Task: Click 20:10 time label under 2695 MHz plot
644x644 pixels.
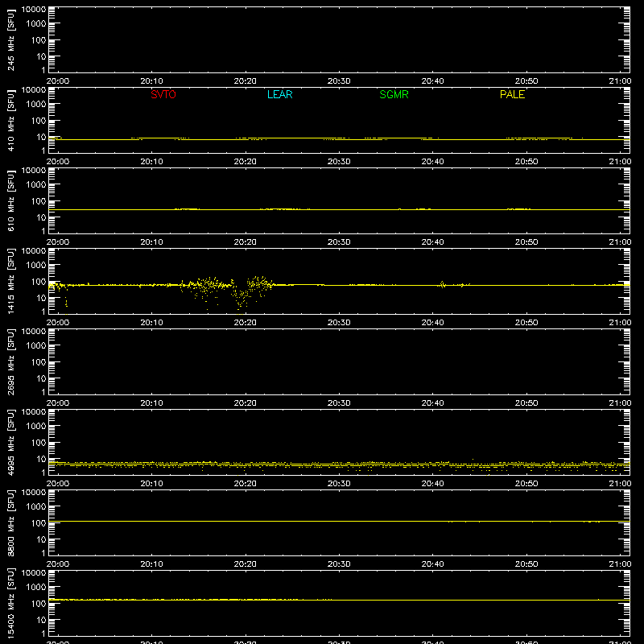Action: pyautogui.click(x=151, y=403)
